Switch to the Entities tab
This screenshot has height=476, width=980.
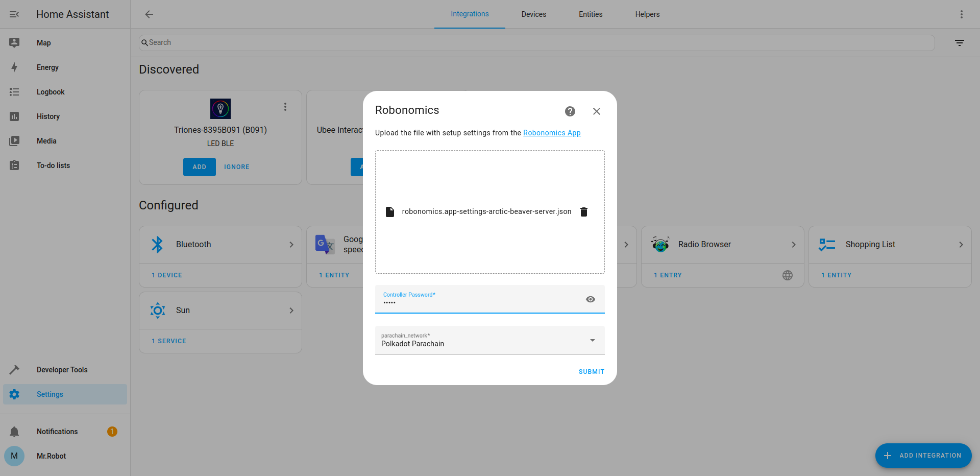591,14
